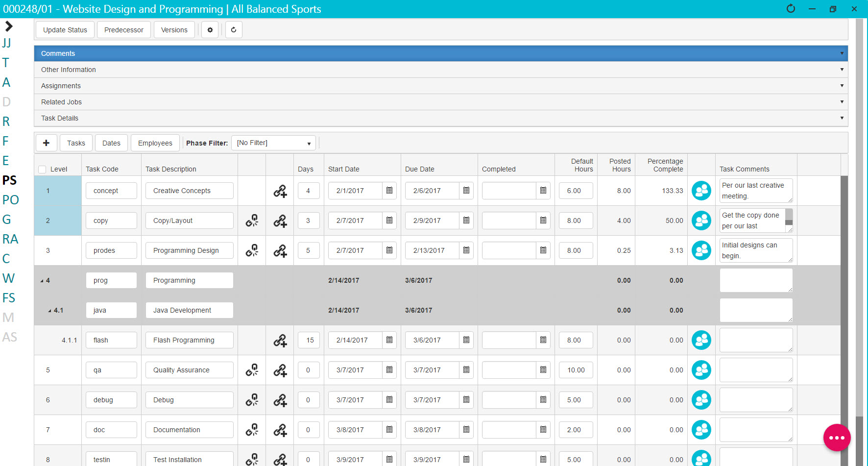This screenshot has height=466, width=868.
Task: Expand the left sidebar with the chevron arrow
Action: coord(8,26)
